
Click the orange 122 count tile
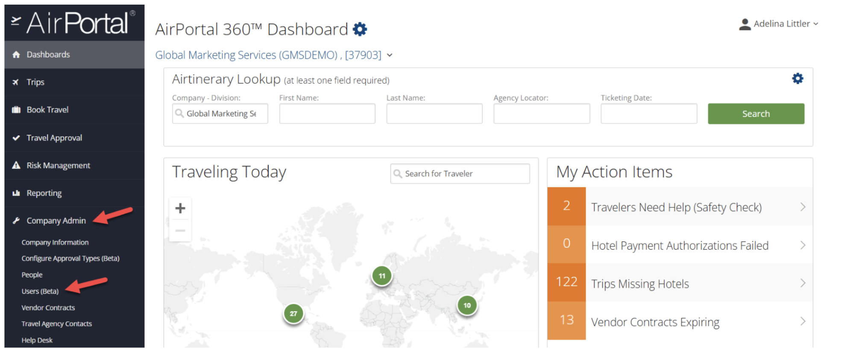(566, 282)
